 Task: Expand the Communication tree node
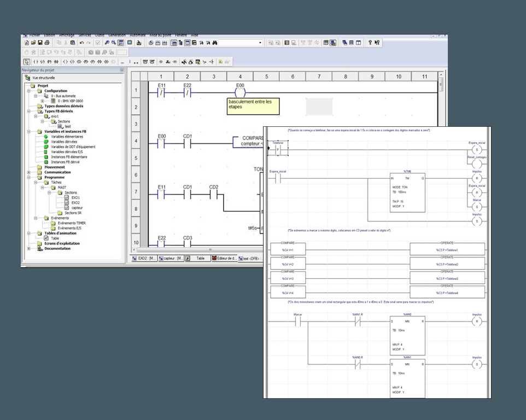point(29,172)
